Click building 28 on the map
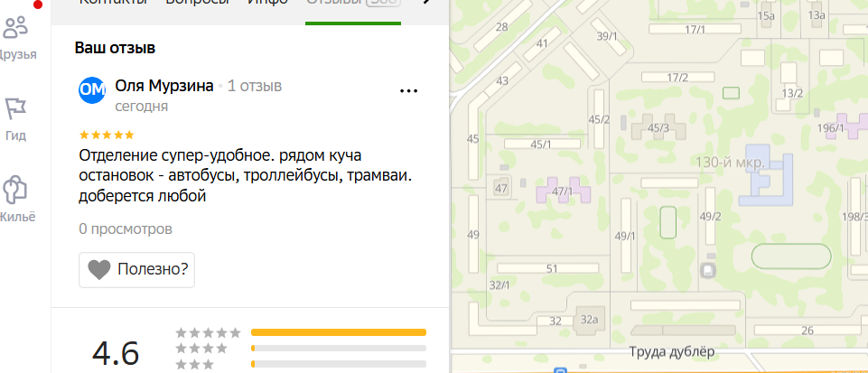The width and height of the screenshot is (868, 373). coord(502,27)
